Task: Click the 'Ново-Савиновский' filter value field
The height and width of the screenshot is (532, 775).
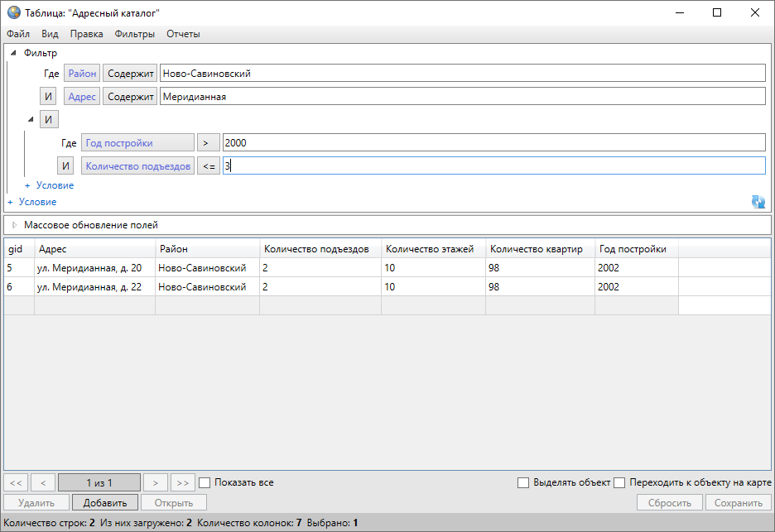Action: point(462,74)
